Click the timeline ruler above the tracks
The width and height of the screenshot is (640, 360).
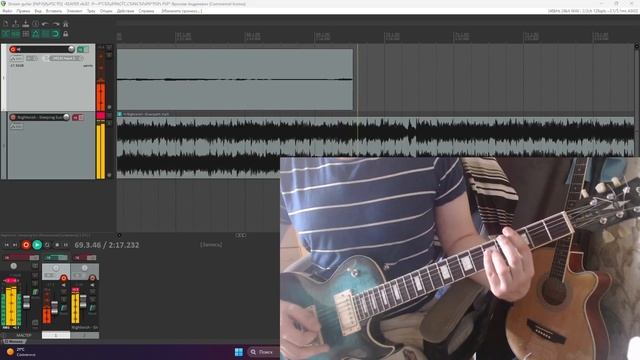(376, 36)
